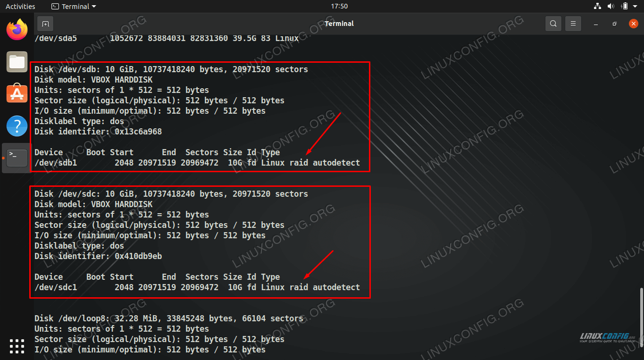Minimize the Terminal window

[595, 23]
